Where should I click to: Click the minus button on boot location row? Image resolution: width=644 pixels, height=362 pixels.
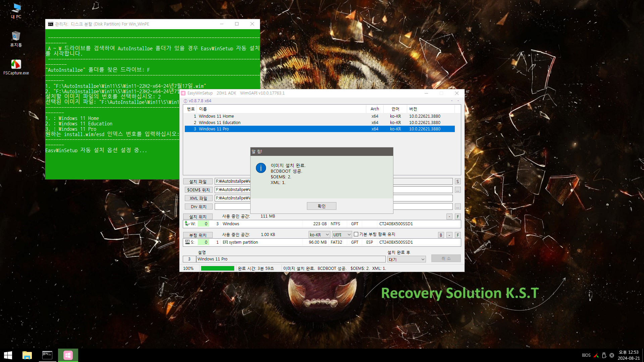coord(449,235)
